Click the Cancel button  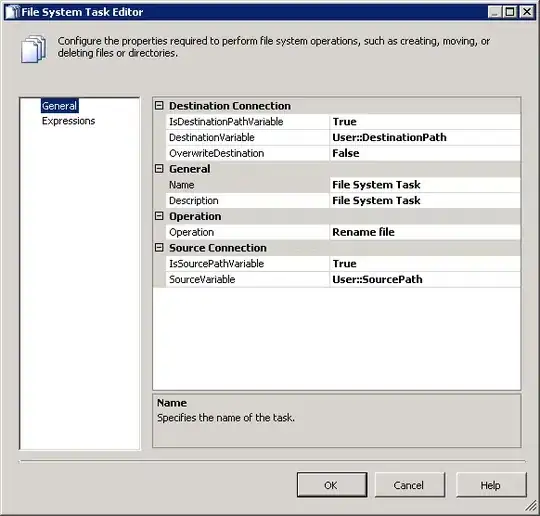point(409,485)
